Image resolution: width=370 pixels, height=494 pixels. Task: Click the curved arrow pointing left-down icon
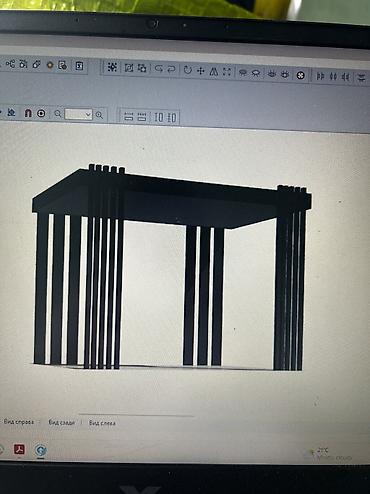[x=159, y=69]
